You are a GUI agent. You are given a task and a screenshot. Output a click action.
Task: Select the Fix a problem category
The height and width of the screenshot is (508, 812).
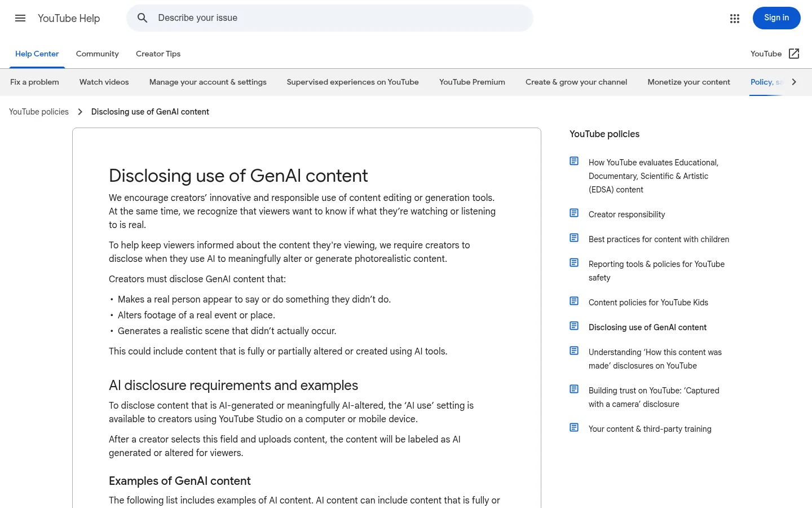(34, 82)
